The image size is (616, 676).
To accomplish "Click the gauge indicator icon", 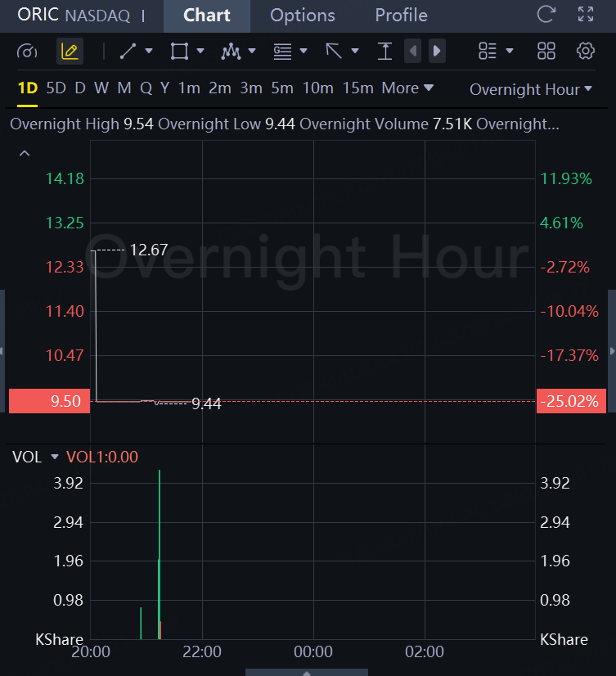I will click(27, 52).
